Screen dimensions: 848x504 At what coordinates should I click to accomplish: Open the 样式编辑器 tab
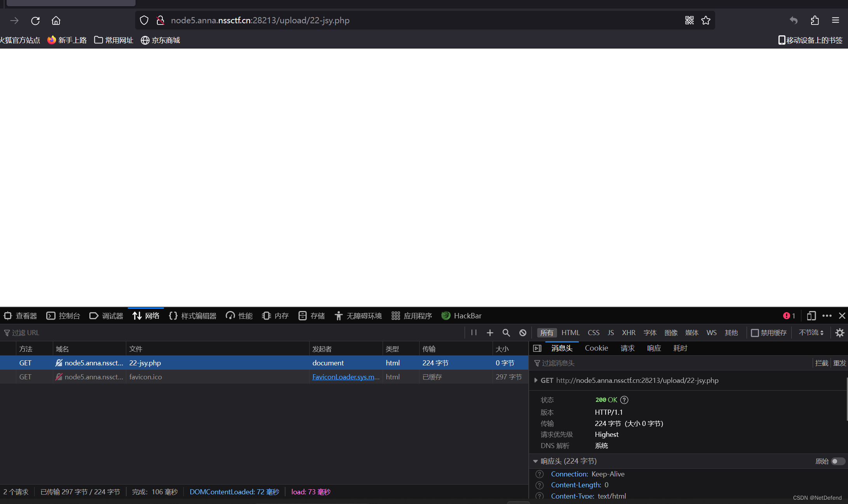coord(193,316)
